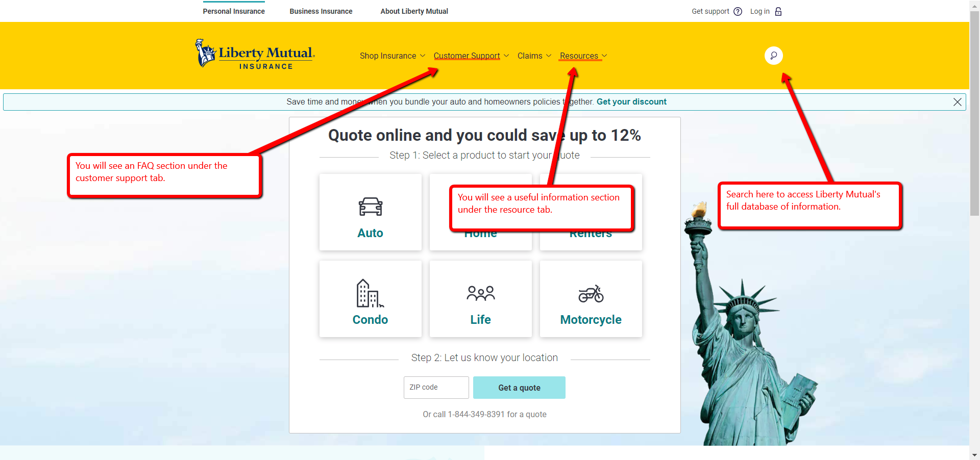This screenshot has height=460, width=980.
Task: Click the scrollbar down arrow
Action: 974,455
